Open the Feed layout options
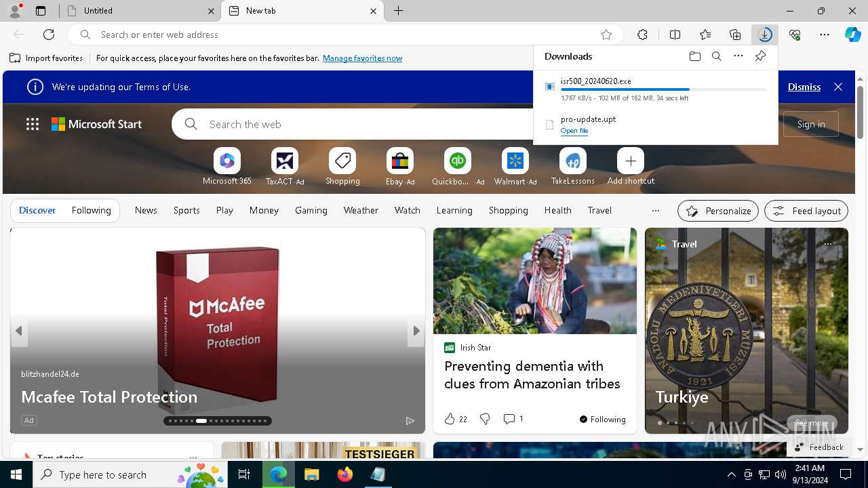Viewport: 868px width, 488px height. point(806,211)
